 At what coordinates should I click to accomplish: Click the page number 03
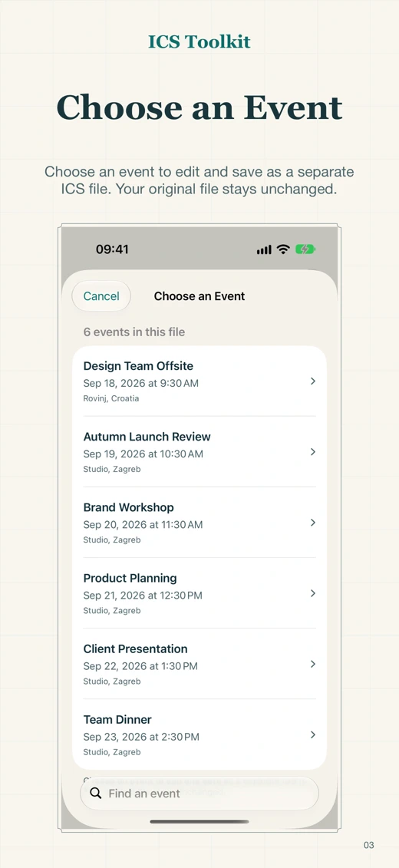pyautogui.click(x=368, y=845)
